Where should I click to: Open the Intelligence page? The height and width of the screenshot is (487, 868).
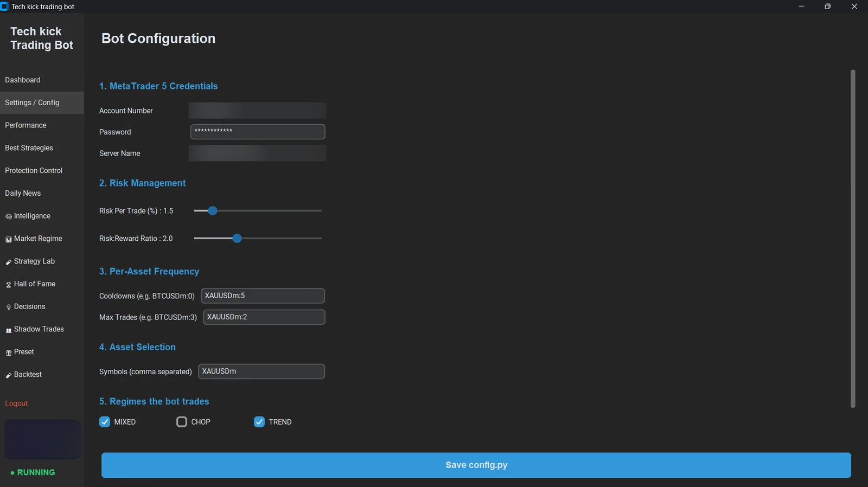(x=42, y=216)
